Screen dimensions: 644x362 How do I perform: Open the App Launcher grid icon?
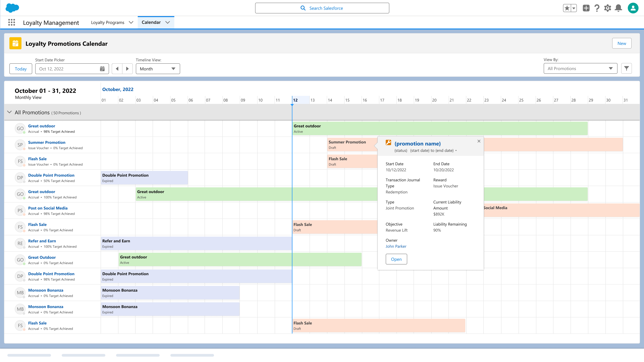(x=12, y=22)
